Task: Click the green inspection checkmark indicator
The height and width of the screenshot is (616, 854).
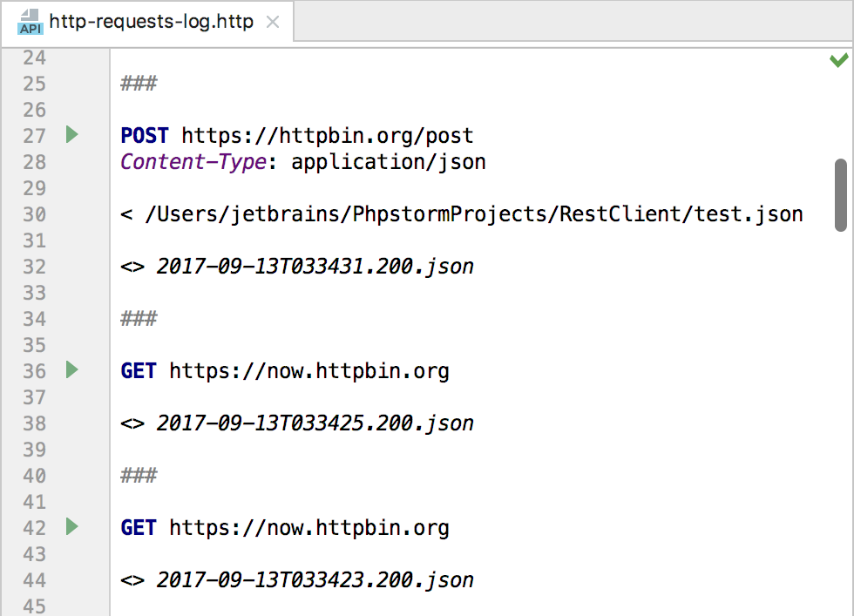Action: (x=838, y=60)
